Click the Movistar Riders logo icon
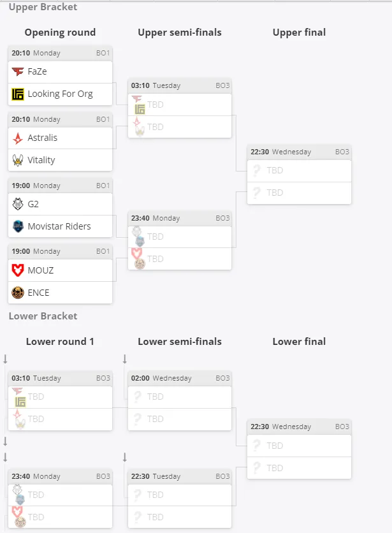 point(18,226)
